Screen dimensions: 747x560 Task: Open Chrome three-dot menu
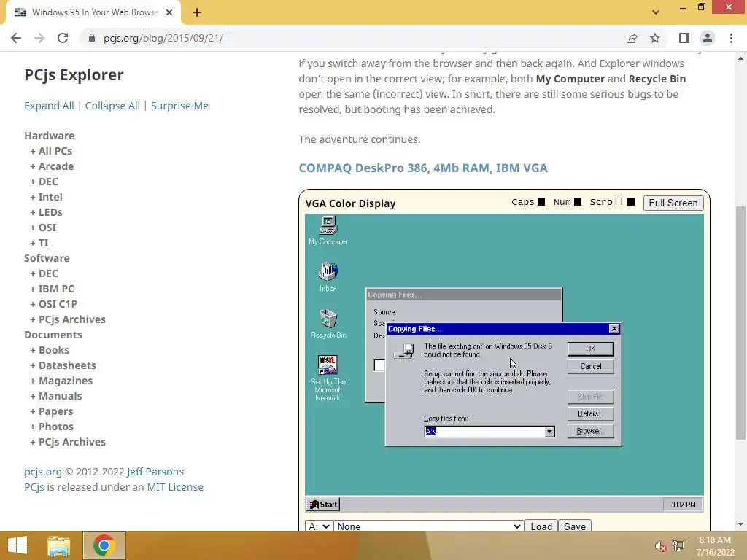click(731, 38)
